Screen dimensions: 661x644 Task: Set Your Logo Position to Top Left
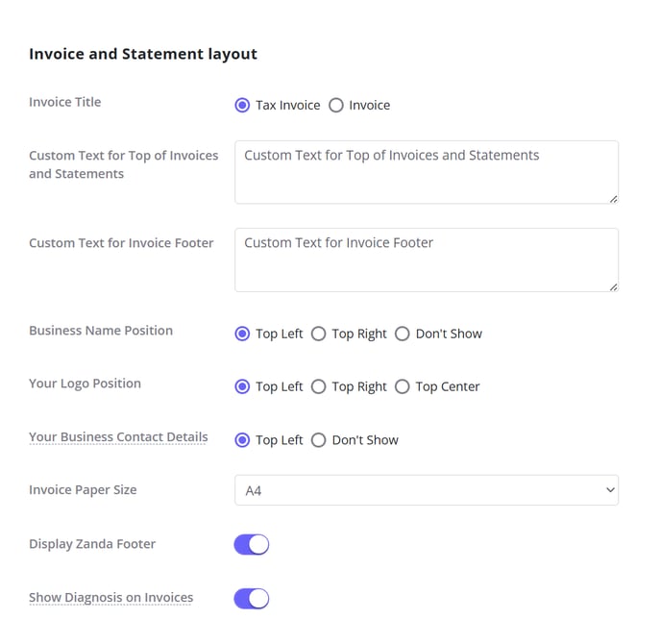[x=242, y=386]
